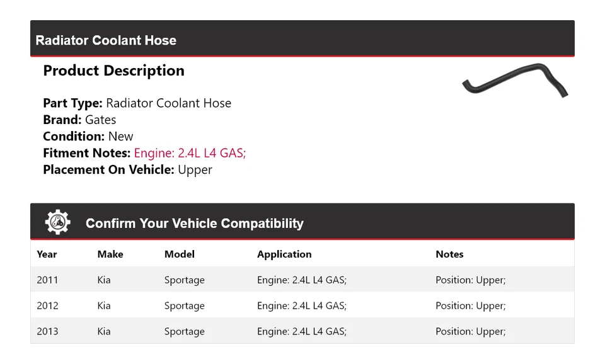Screen dimensions: 605x364
Task: Click the Confirm Your Vehicle Compatibility header
Action: coord(194,224)
